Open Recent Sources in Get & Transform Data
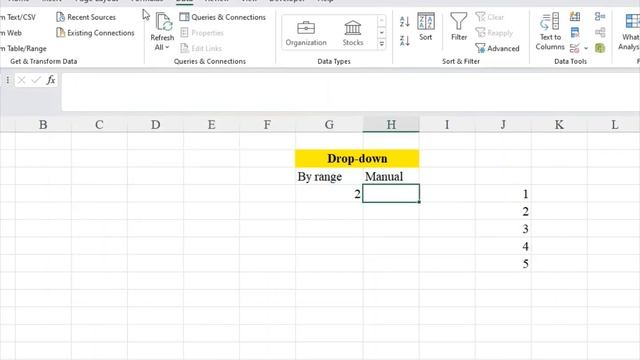The image size is (640, 360). [86, 17]
